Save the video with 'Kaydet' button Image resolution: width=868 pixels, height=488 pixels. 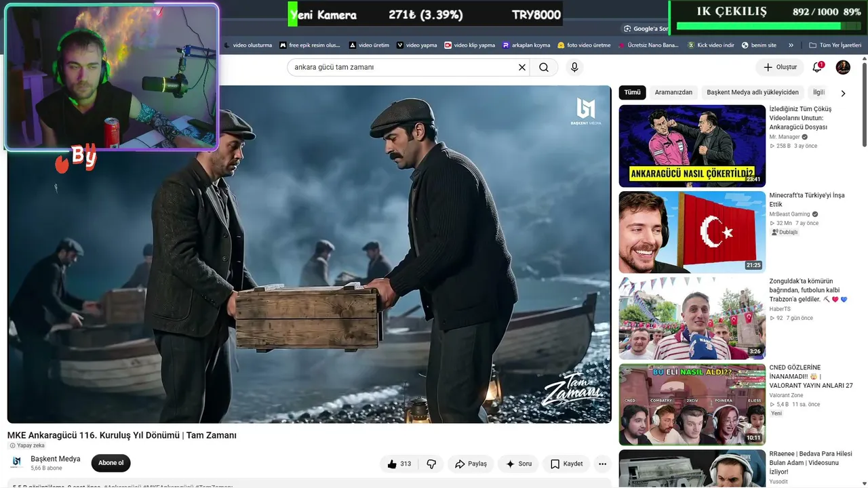566,464
